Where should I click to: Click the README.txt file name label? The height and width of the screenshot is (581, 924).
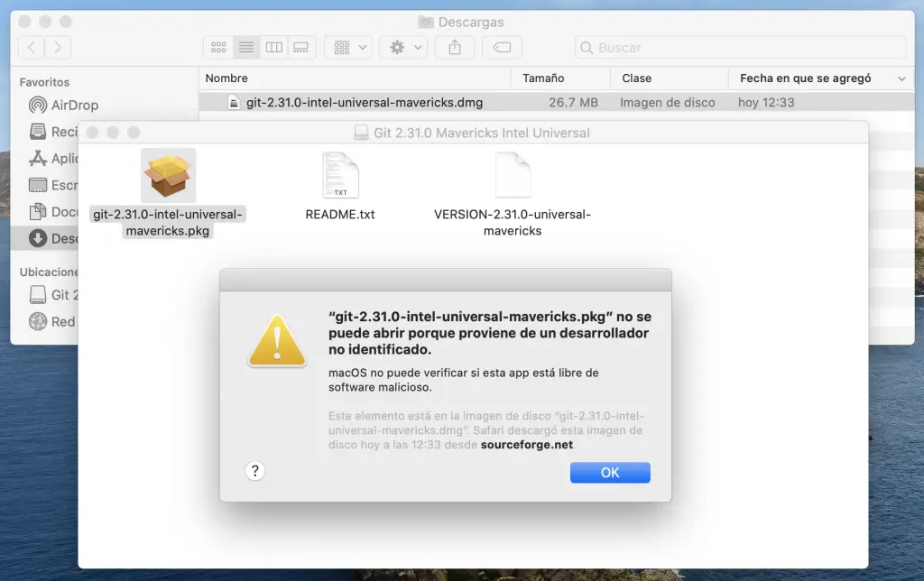tap(340, 215)
